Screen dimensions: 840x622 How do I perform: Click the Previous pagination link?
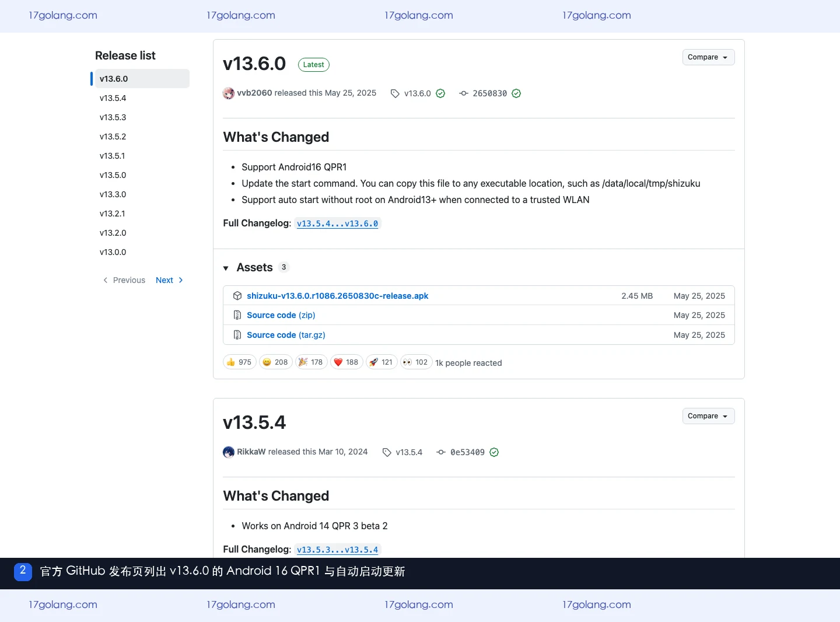tap(124, 280)
